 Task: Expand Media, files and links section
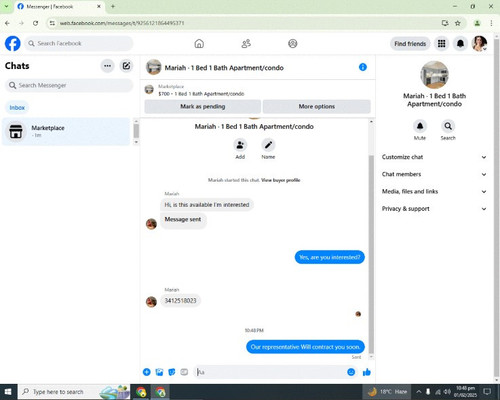434,192
